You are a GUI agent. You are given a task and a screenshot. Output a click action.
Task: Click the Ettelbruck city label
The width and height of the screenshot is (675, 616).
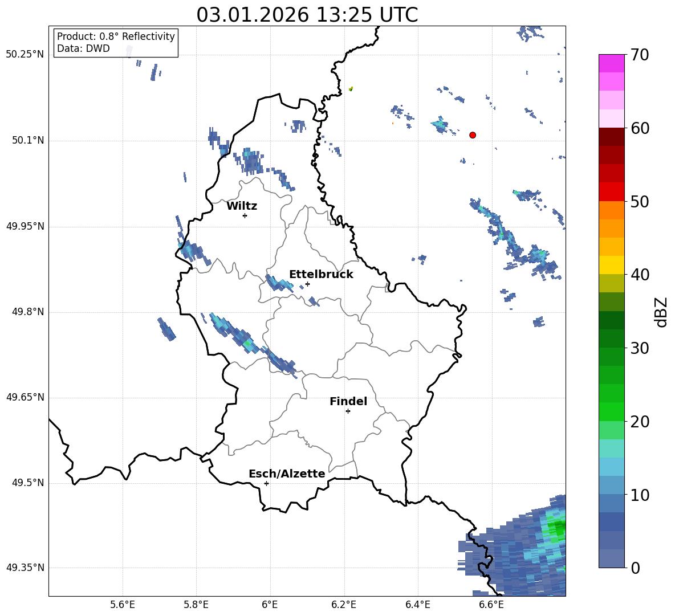pyautogui.click(x=321, y=275)
